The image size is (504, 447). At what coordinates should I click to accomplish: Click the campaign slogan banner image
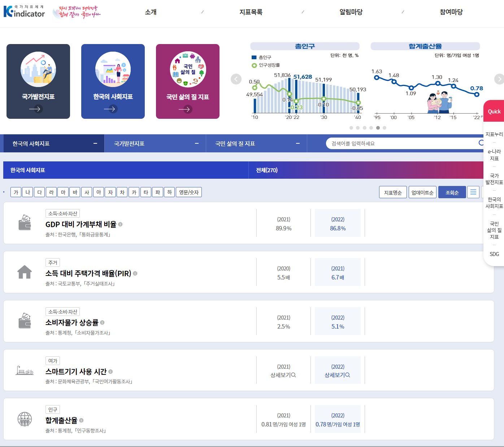pyautogui.click(x=77, y=12)
